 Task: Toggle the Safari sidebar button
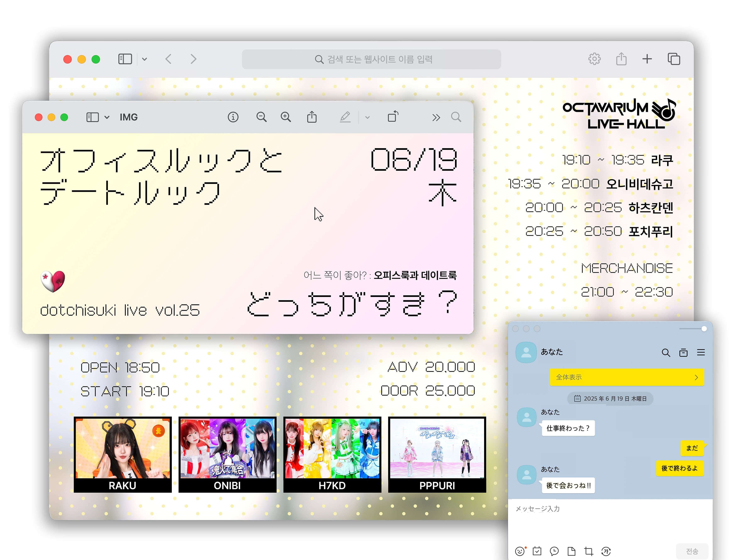pyautogui.click(x=125, y=59)
